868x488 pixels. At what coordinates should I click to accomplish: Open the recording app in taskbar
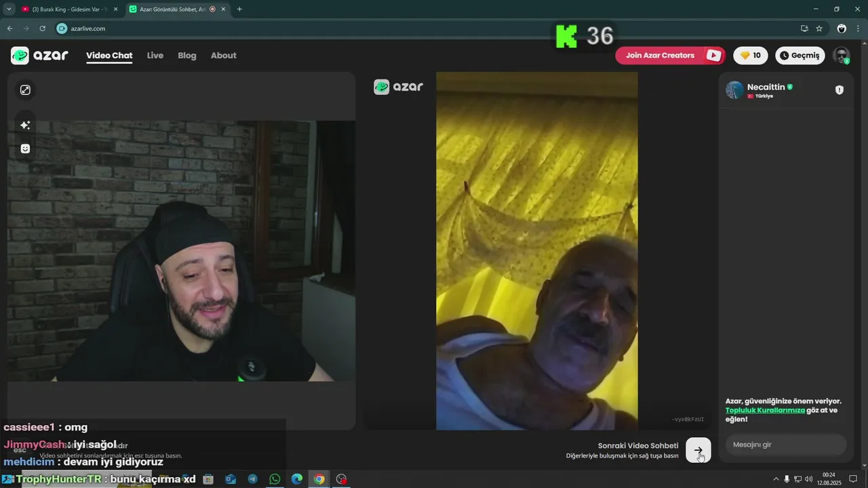[x=341, y=479]
